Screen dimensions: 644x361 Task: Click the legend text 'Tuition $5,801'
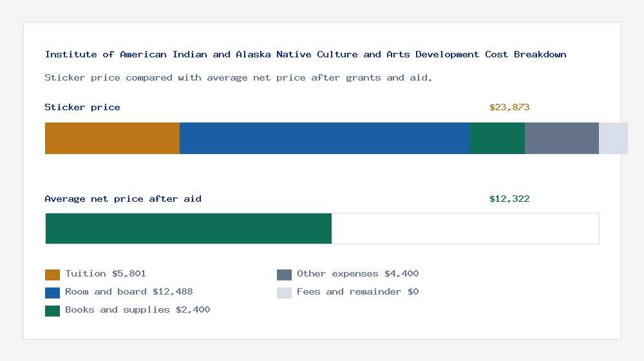(x=106, y=274)
